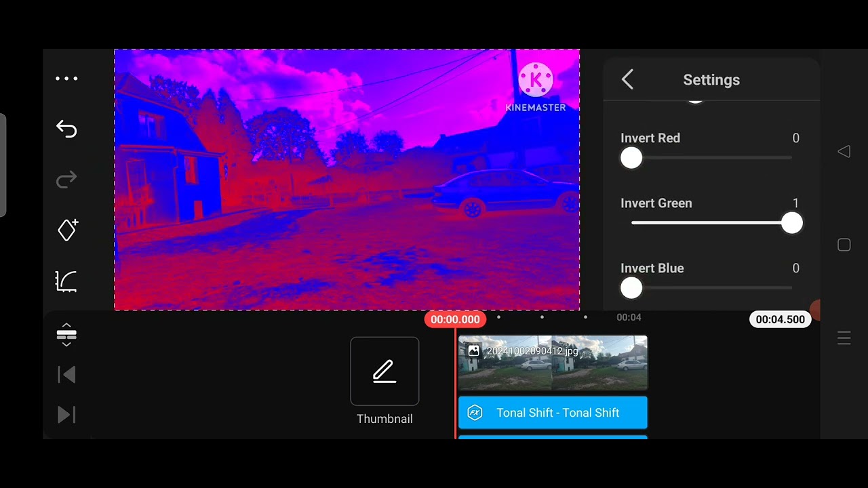The image size is (868, 488).
Task: Select the second effect layer below Tonal Shift
Action: point(553,437)
